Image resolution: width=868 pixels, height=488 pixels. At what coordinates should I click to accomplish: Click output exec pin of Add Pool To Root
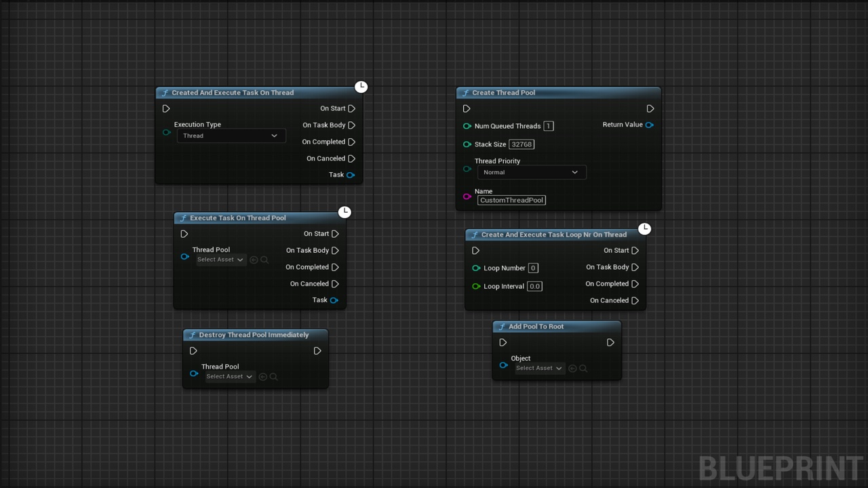coord(610,343)
